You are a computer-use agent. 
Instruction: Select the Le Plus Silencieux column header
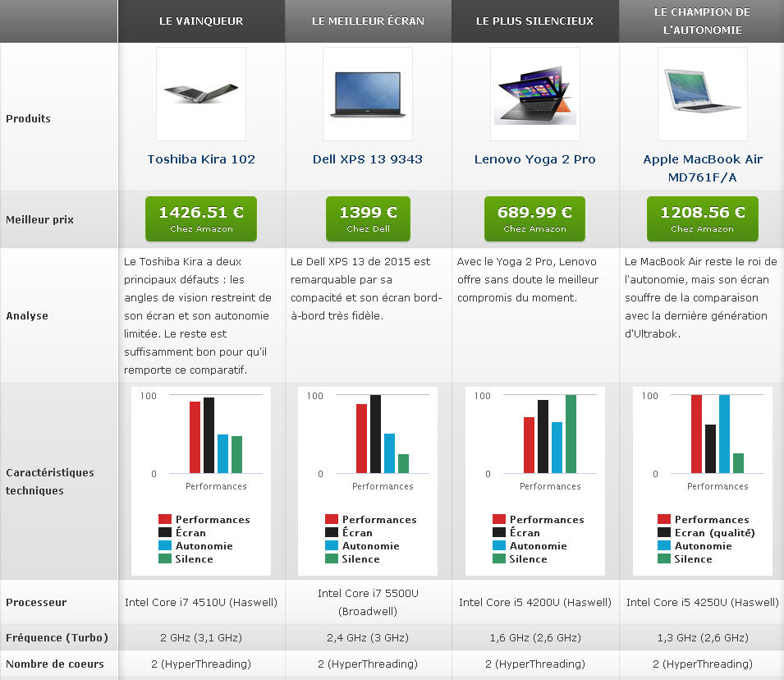[534, 21]
